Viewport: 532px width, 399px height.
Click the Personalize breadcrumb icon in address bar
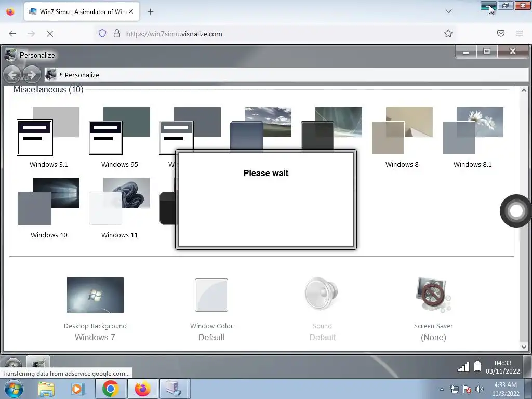point(51,74)
